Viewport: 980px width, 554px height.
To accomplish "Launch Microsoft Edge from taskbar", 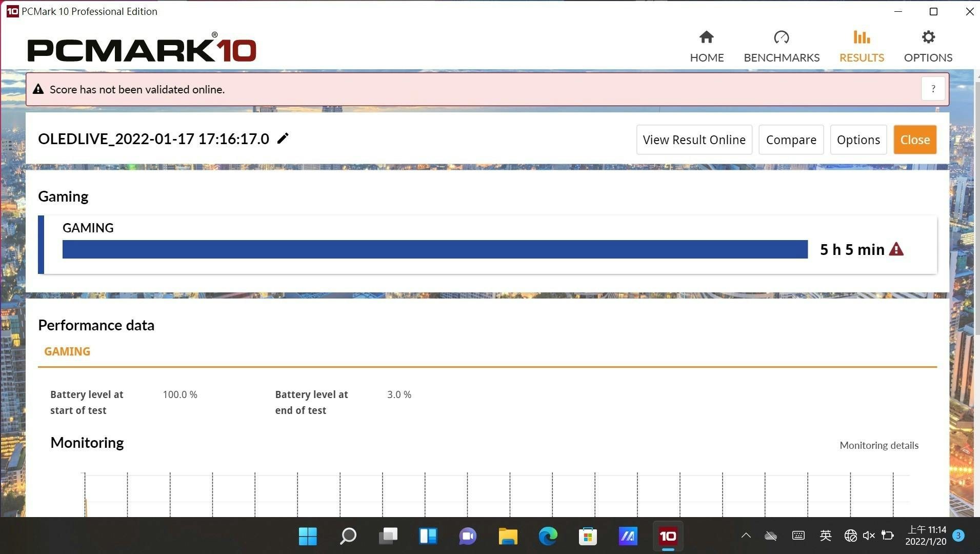I will point(548,536).
